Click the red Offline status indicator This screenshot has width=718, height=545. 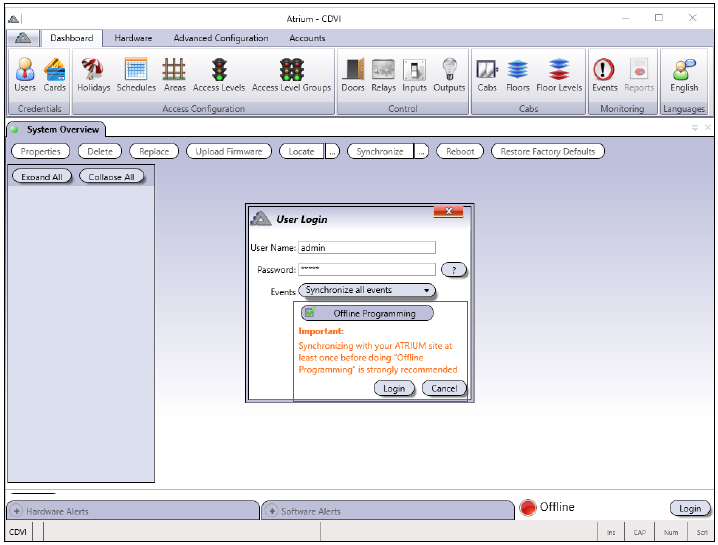pos(528,507)
